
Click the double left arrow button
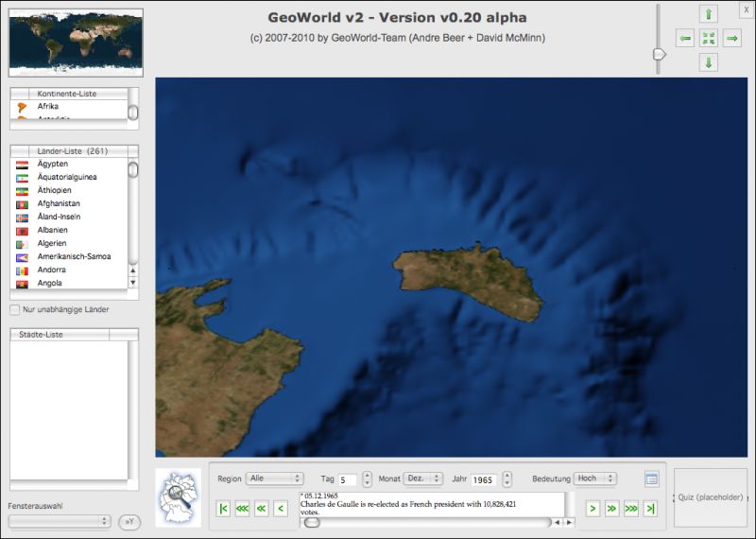tap(262, 508)
